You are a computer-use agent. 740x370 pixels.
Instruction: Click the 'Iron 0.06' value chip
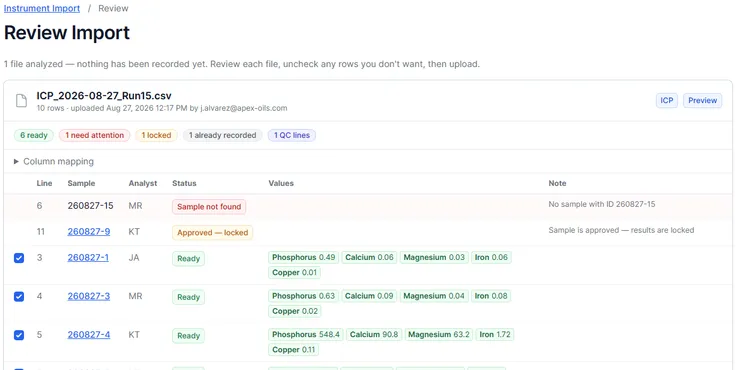[x=491, y=258]
